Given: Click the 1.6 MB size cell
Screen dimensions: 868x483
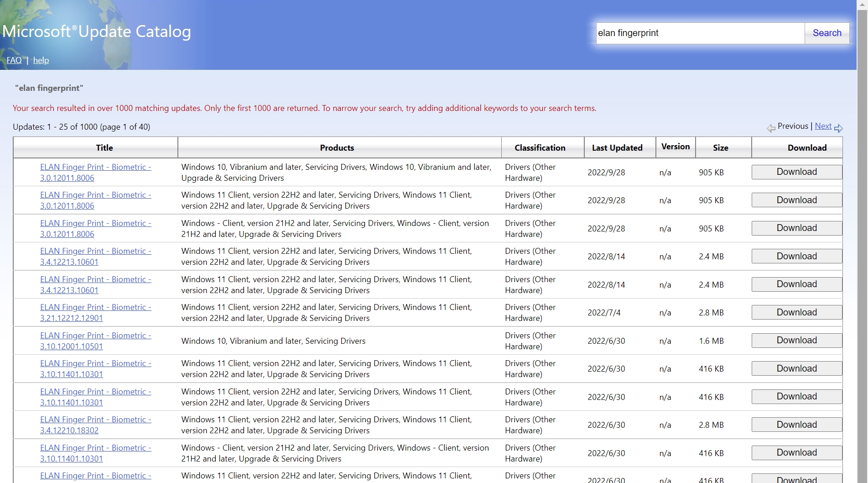Looking at the screenshot, I should (711, 341).
